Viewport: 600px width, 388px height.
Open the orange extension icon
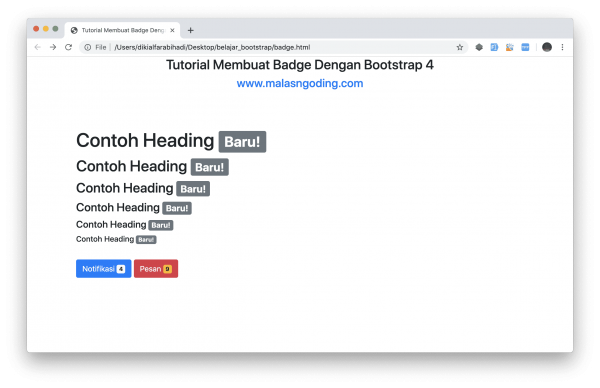(x=509, y=47)
